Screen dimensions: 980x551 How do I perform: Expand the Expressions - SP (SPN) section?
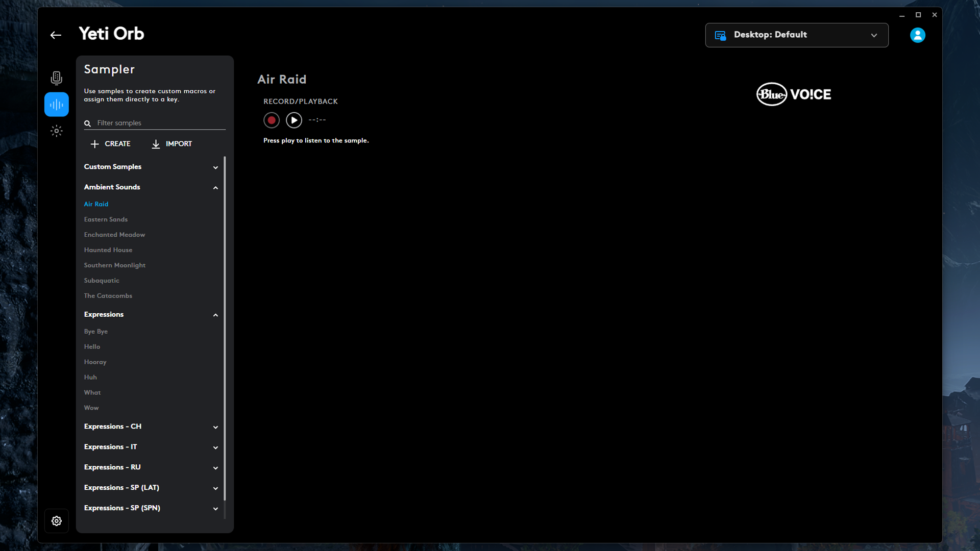[x=151, y=508]
